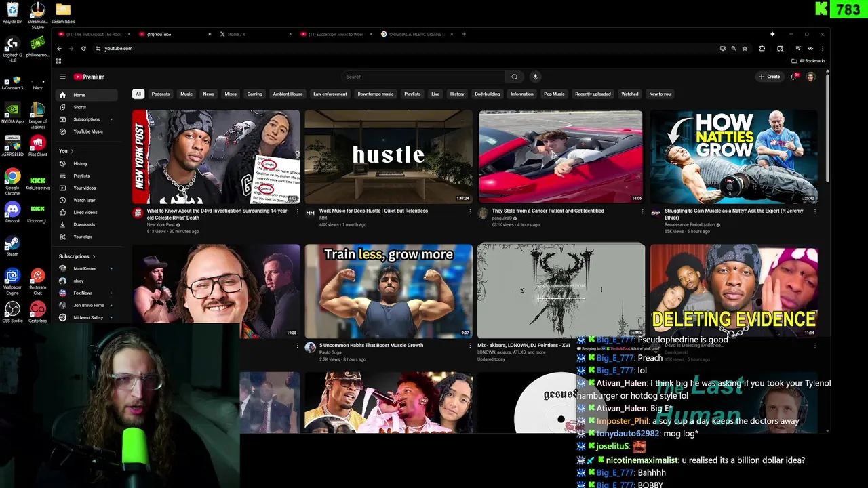Open Discord desktop shortcut
Viewport: 868px width, 488px height.
click(x=12, y=212)
